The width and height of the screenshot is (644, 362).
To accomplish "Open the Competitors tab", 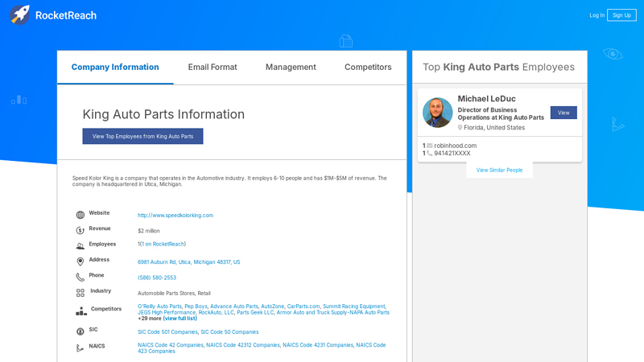I will point(368,67).
